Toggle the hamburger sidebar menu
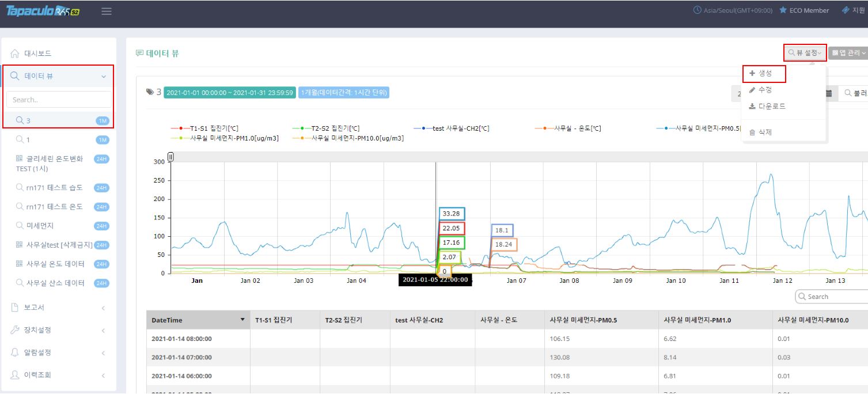This screenshot has width=868, height=394. [x=107, y=11]
